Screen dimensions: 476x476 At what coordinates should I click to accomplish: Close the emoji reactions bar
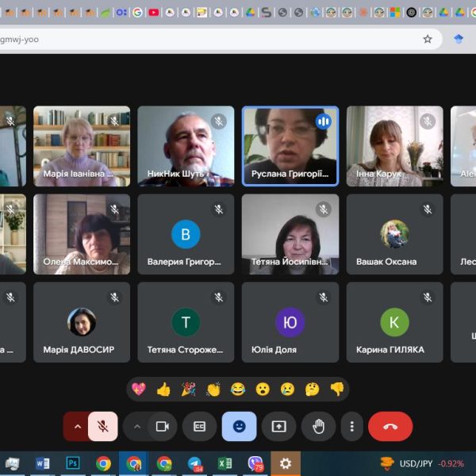point(239,426)
